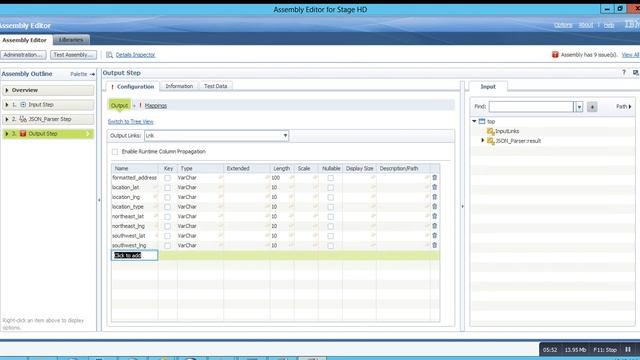Toggle Nullable checkbox for formatted_address
640x360 pixels.
click(x=331, y=178)
